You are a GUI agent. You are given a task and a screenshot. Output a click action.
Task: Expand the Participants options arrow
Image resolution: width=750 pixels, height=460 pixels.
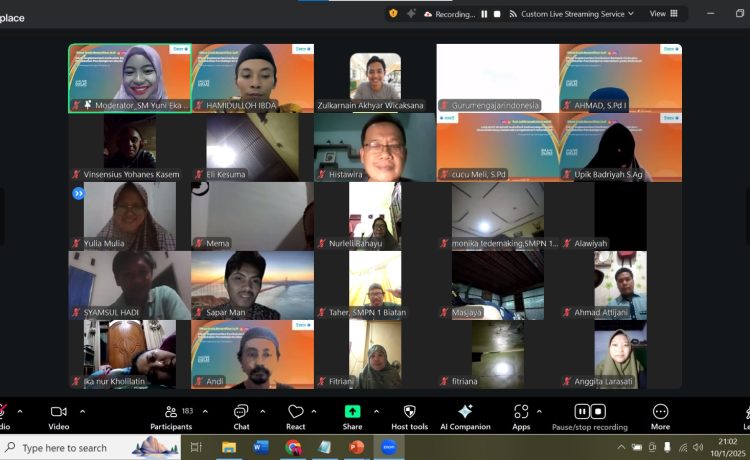point(206,411)
